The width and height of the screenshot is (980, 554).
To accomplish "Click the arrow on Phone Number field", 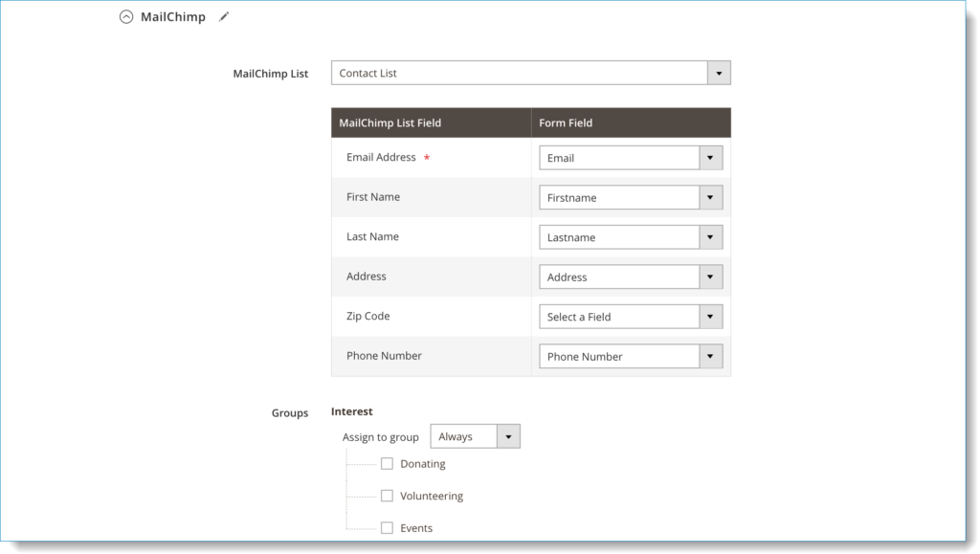I will [x=711, y=357].
